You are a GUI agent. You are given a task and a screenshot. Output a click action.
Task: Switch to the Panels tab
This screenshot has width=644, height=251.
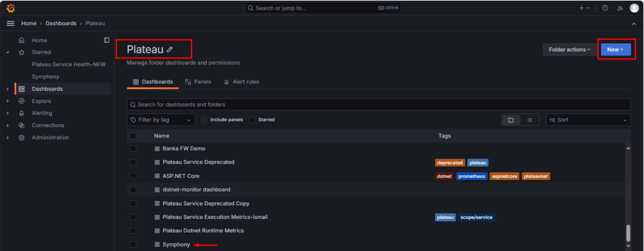(x=198, y=82)
